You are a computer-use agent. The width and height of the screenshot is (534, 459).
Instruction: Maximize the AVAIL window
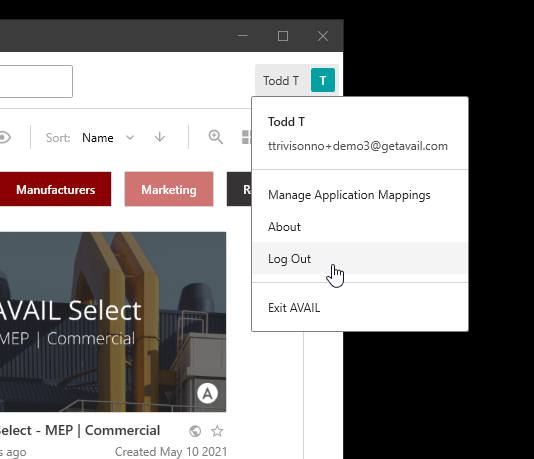click(x=283, y=36)
